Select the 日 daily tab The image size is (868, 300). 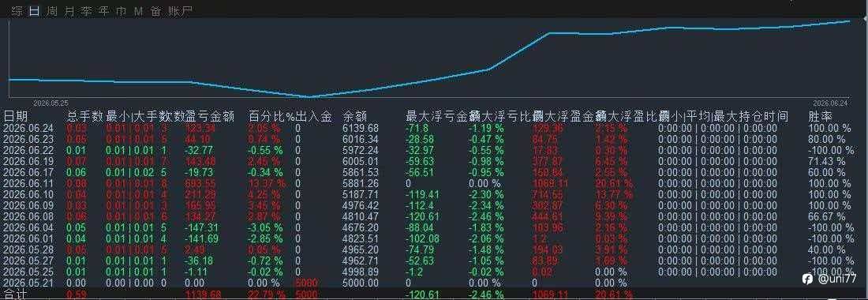(34, 11)
